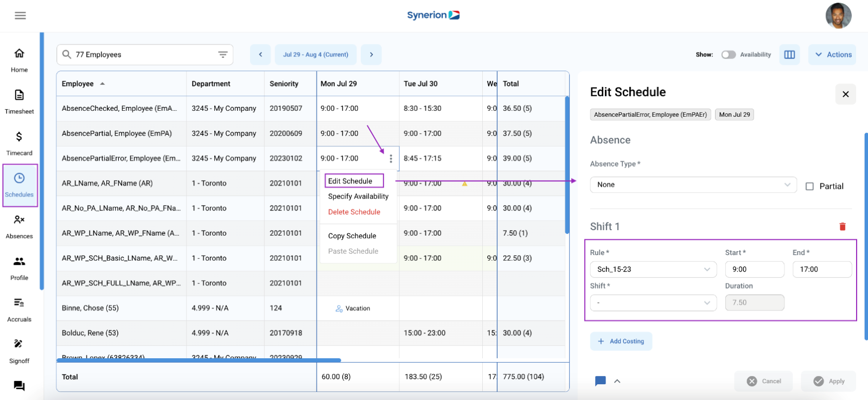The width and height of the screenshot is (868, 400).
Task: Click the horizontal table scrollbar
Action: pos(199,360)
